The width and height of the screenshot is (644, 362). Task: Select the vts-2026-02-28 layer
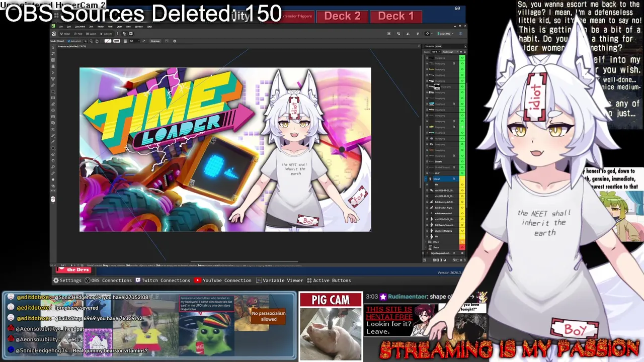click(441, 219)
